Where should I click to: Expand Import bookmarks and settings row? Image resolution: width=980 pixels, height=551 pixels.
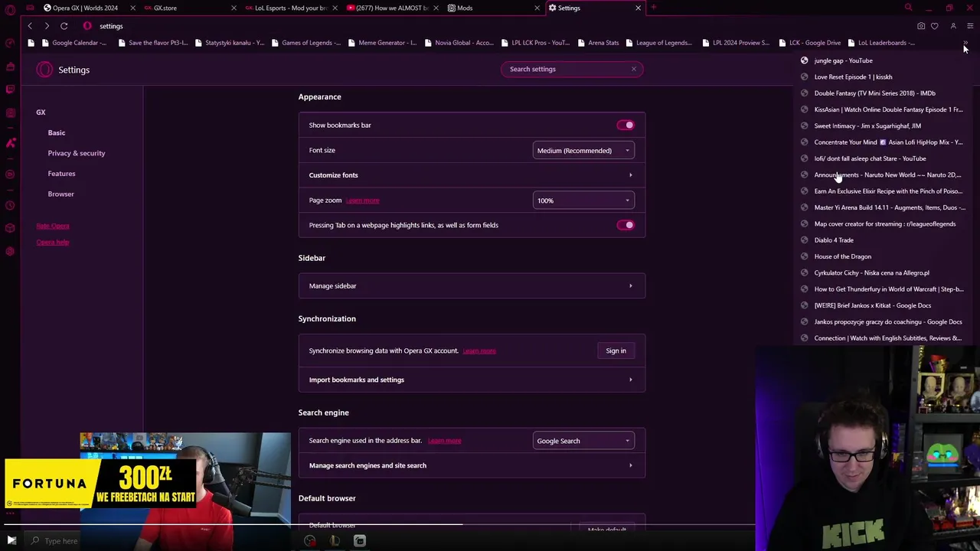point(472,380)
